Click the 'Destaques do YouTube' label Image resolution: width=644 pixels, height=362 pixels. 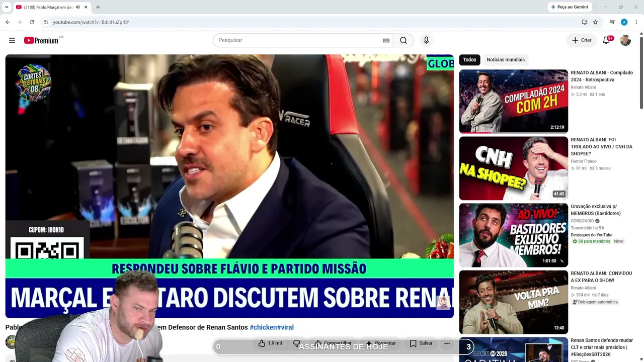(x=591, y=235)
